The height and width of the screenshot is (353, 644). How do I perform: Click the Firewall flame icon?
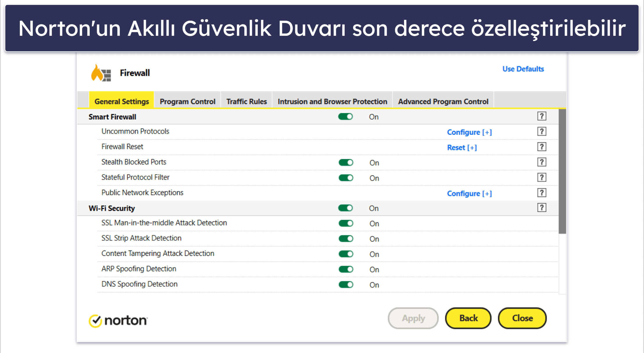[x=101, y=73]
